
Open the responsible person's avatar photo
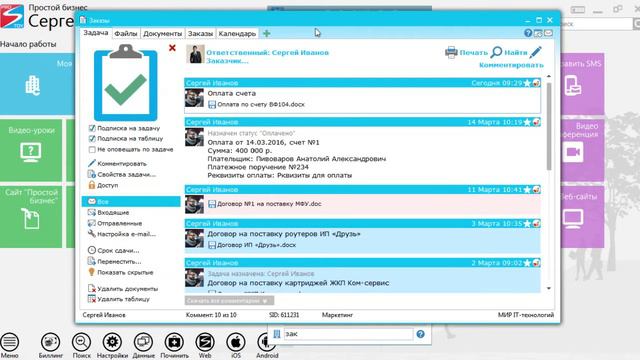point(195,54)
